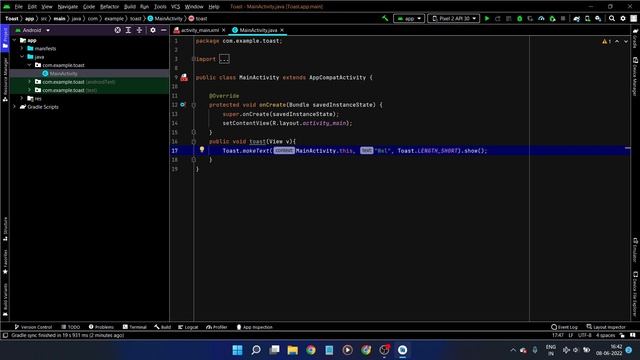The width and height of the screenshot is (640, 360).
Task: Fold the toast method at line 16
Action: click(x=194, y=142)
